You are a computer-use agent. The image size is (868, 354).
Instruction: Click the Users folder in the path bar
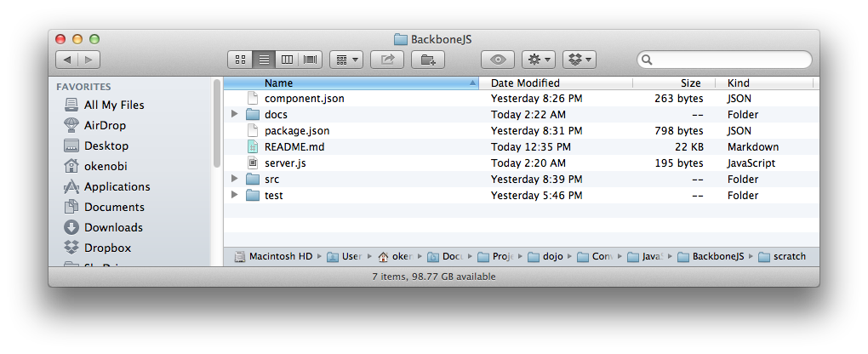point(345,256)
